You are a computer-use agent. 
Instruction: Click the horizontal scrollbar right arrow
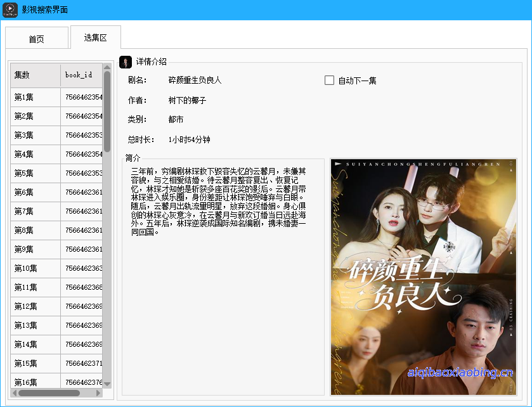pos(98,393)
